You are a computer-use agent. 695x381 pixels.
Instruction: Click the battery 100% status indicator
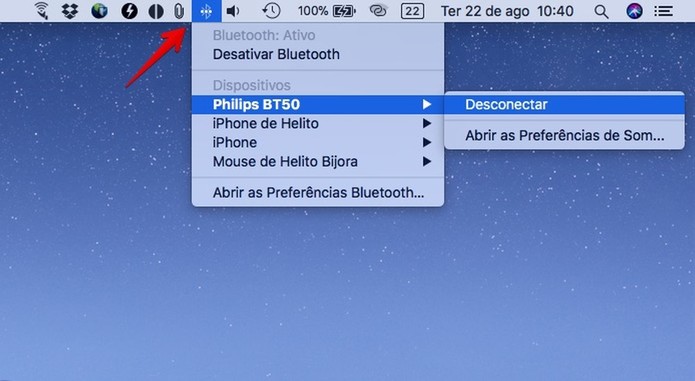click(x=327, y=11)
